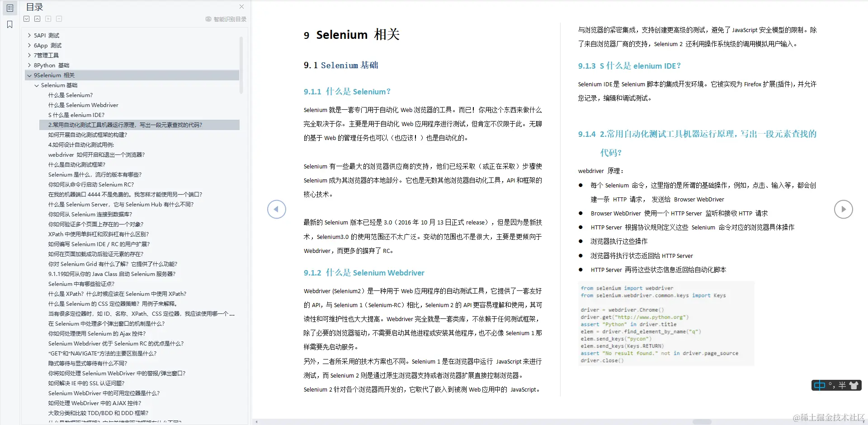The width and height of the screenshot is (868, 425).
Task: Collapse the 9Selenium 相关 chapter
Action: point(29,75)
